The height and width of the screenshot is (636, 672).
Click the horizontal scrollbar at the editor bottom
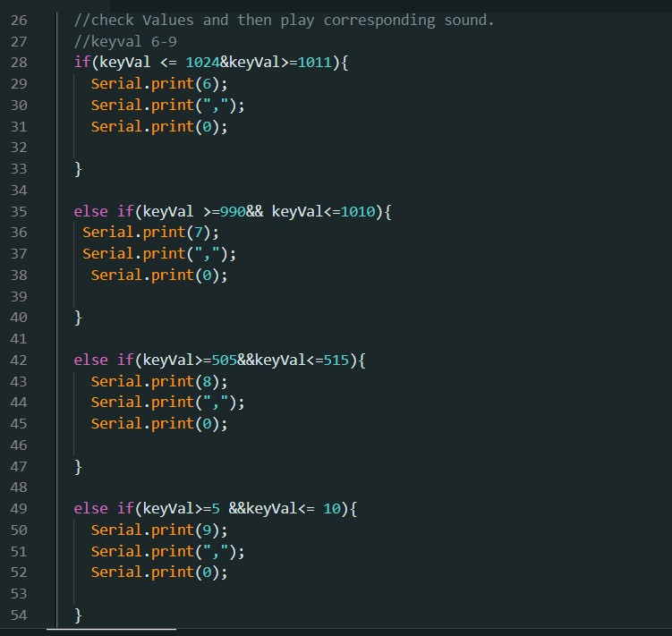coord(111,630)
